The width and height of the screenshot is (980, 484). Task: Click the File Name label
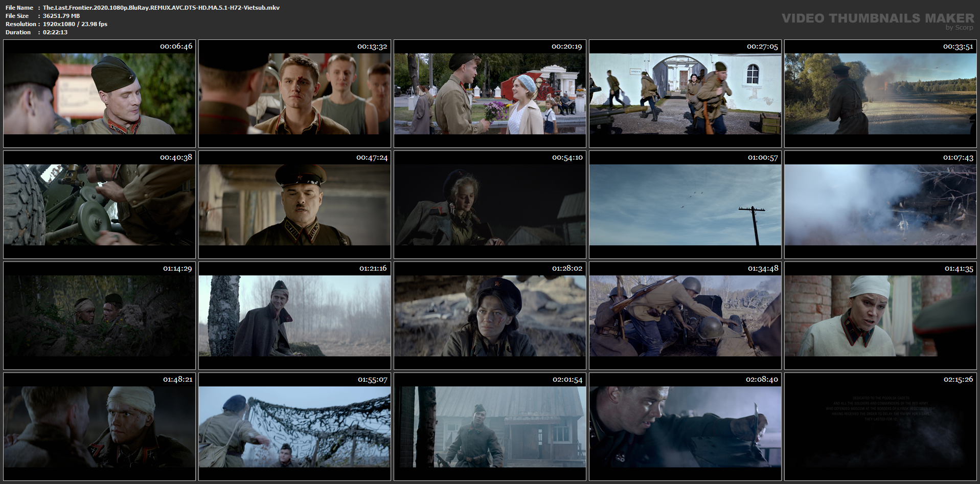point(19,8)
